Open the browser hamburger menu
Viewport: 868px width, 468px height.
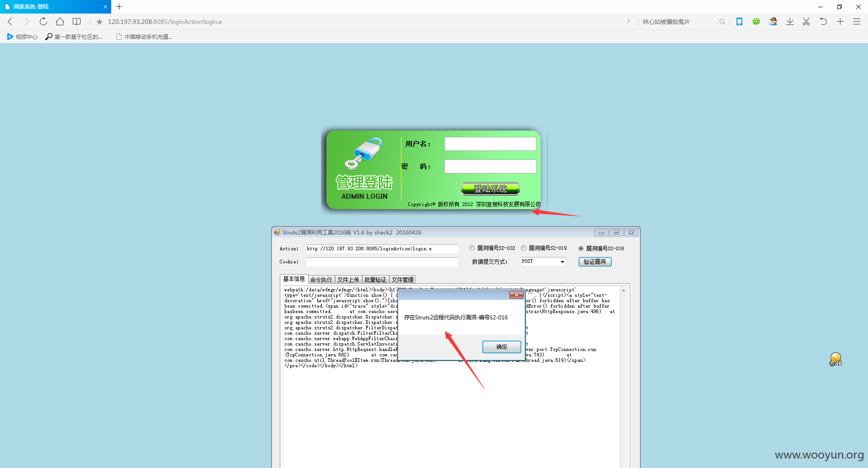tap(857, 22)
